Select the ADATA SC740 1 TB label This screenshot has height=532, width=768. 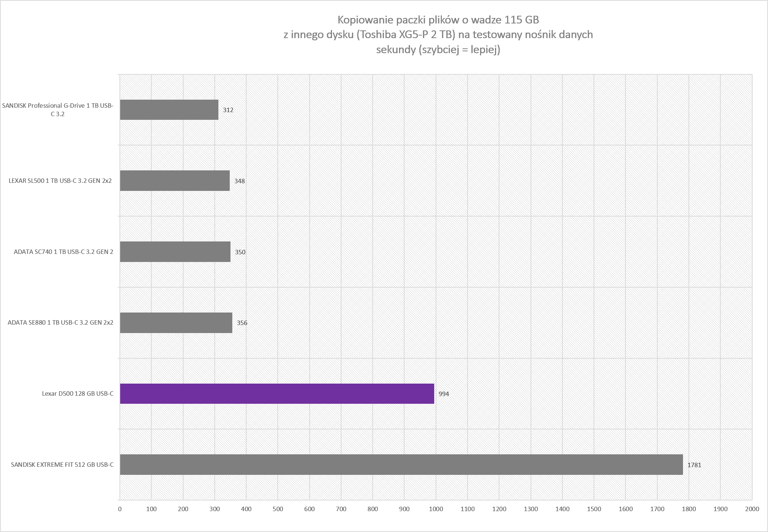click(63, 252)
